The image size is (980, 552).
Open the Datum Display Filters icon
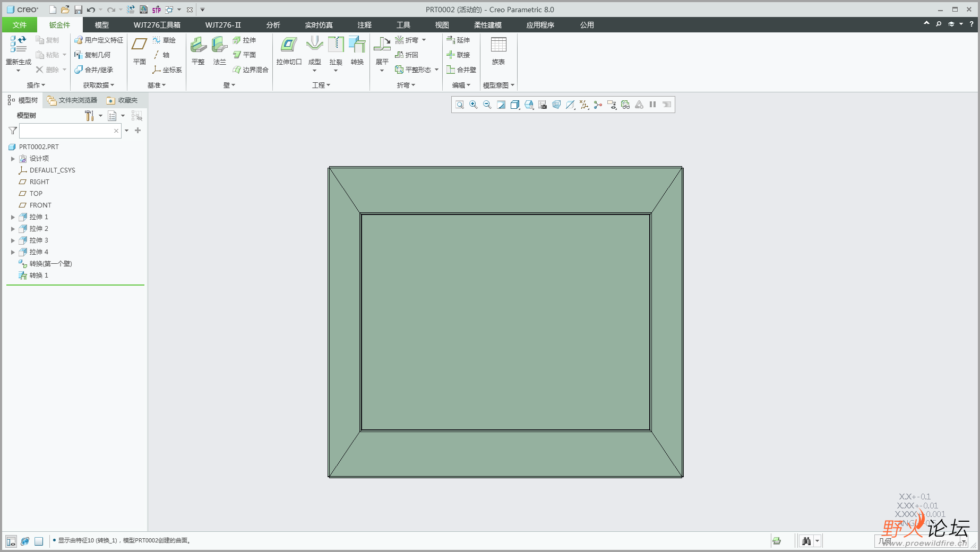tap(584, 105)
